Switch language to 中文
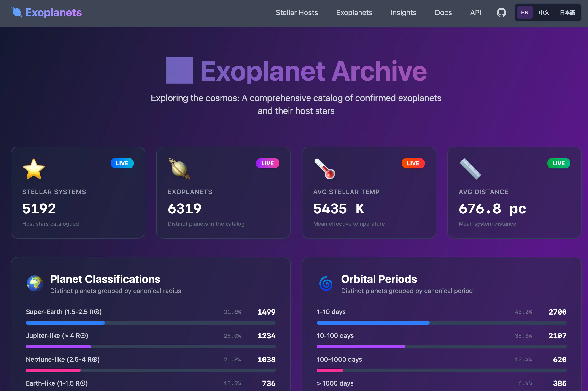 [544, 12]
